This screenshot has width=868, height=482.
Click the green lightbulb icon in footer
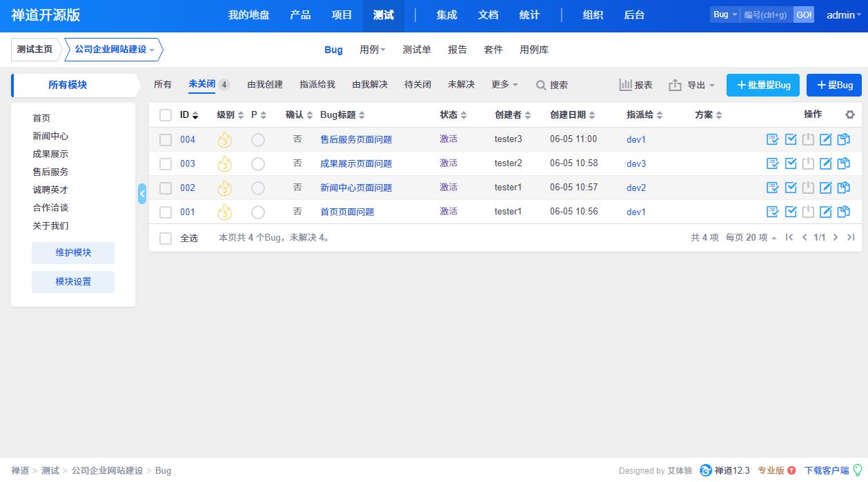(x=858, y=470)
